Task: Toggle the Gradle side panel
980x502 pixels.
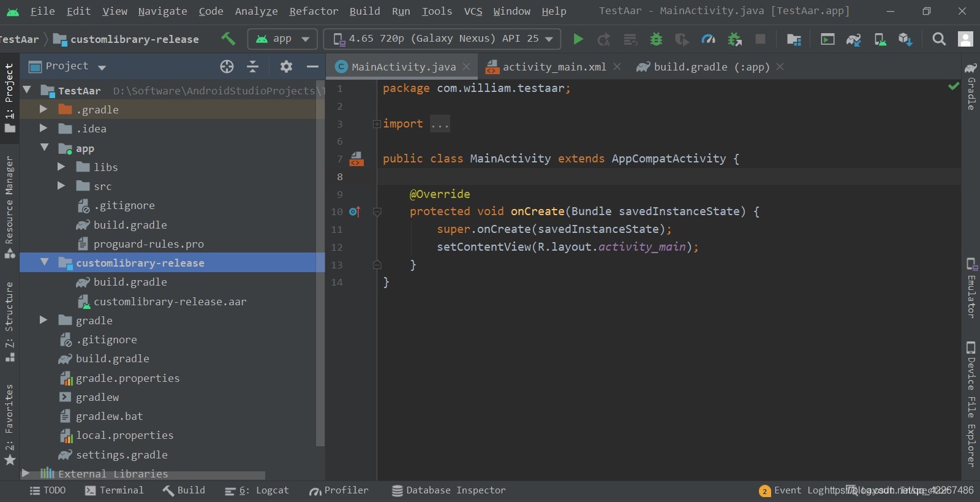Action: tap(971, 86)
